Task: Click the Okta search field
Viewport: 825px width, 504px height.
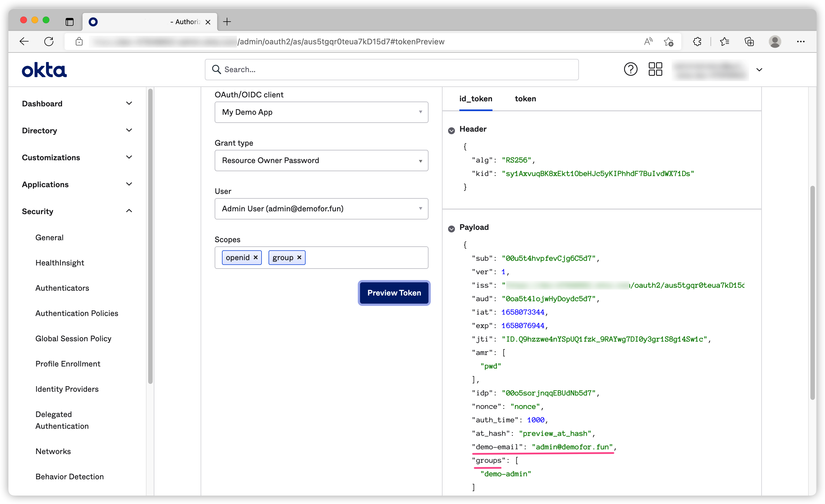Action: (392, 69)
